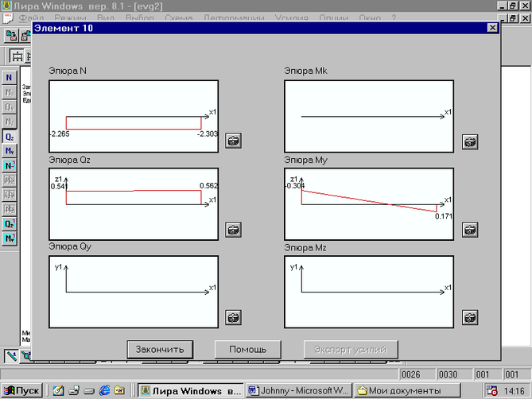Image resolution: width=532 pixels, height=399 pixels.
Task: Click the camera icon beside Эпюра Mz
Action: (x=470, y=318)
